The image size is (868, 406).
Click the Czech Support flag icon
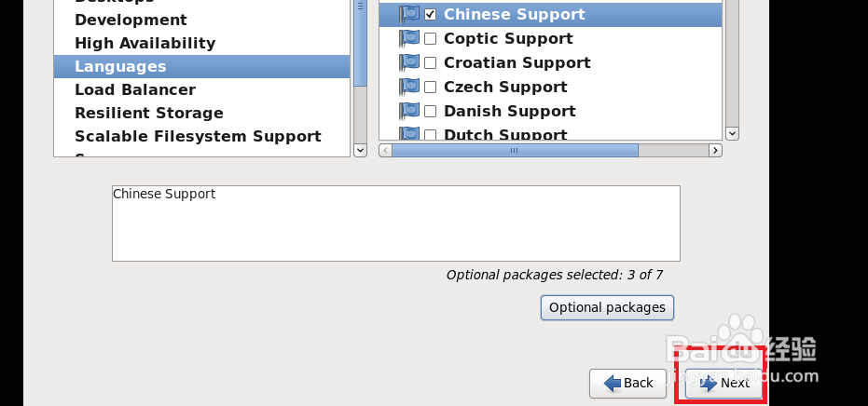pos(409,88)
